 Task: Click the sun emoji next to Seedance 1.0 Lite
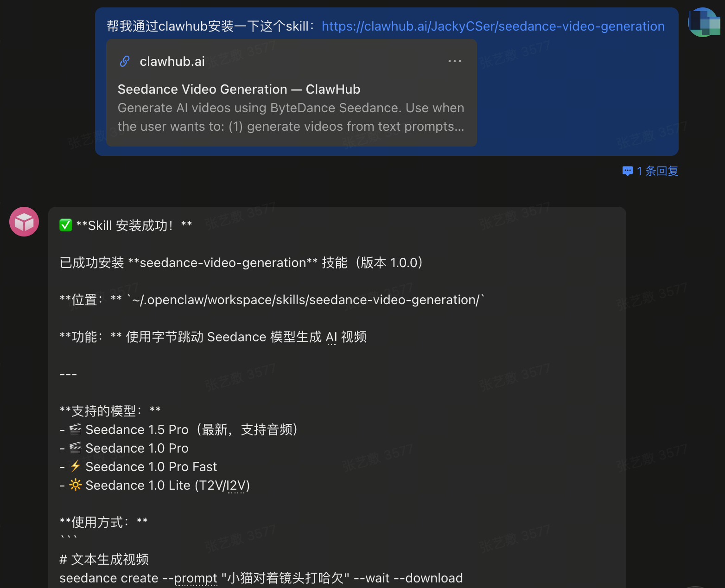[x=75, y=485]
